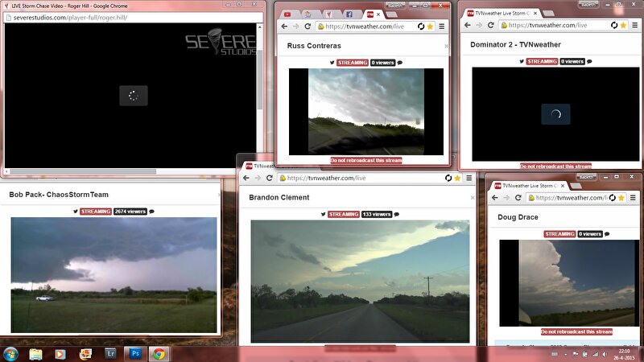This screenshot has height=362, width=644.
Task: Close the active TVN tab in Russ Contreras window
Action: pos(378,14)
